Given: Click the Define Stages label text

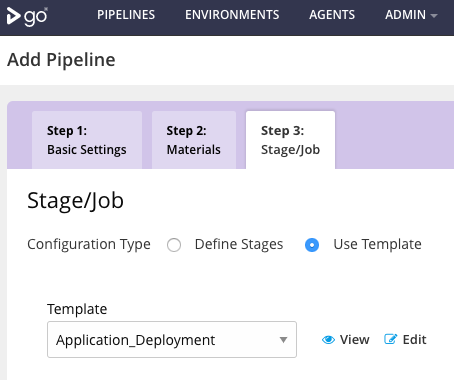Looking at the screenshot, I should (239, 244).
